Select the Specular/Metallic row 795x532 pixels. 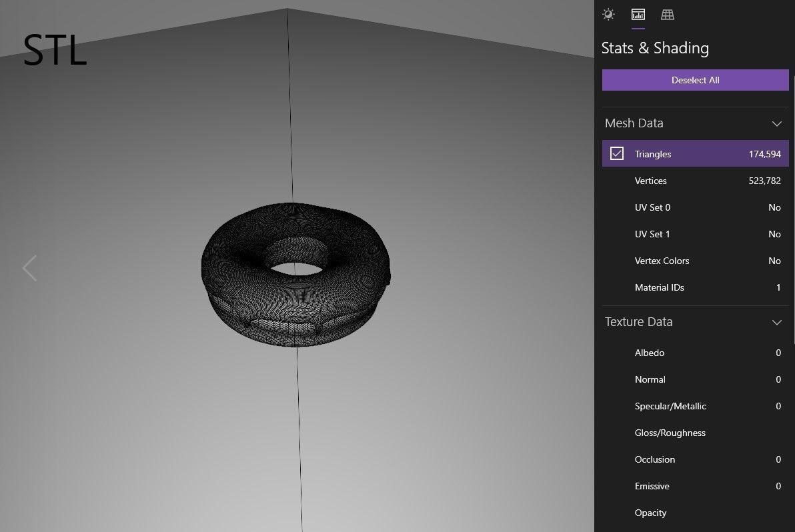[695, 406]
